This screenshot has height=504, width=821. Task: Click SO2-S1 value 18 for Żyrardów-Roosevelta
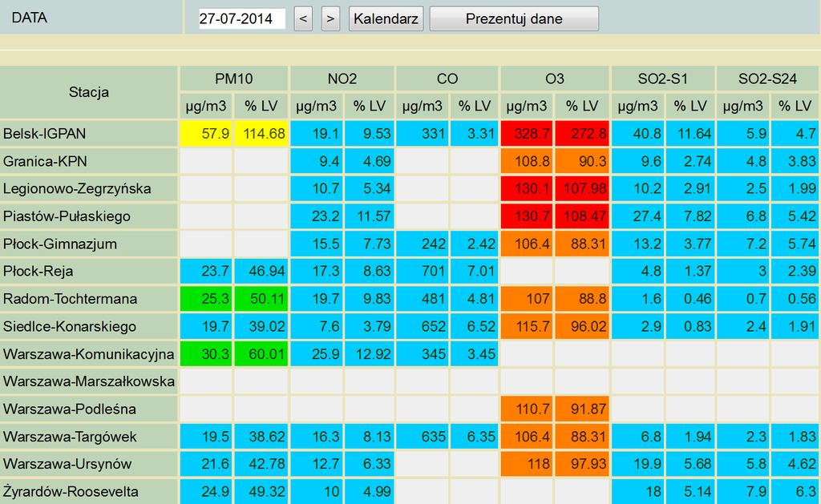click(637, 492)
